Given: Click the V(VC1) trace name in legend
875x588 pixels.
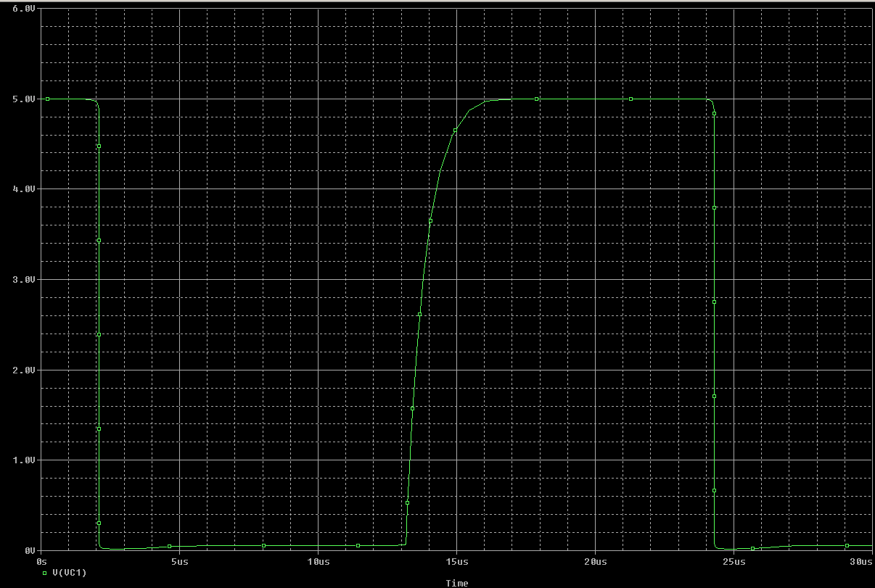Looking at the screenshot, I should [x=70, y=572].
